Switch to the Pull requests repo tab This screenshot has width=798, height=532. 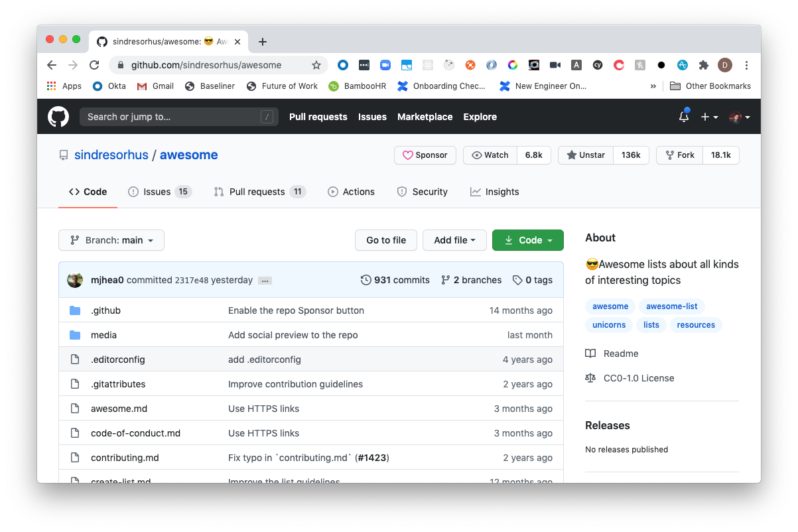[259, 192]
